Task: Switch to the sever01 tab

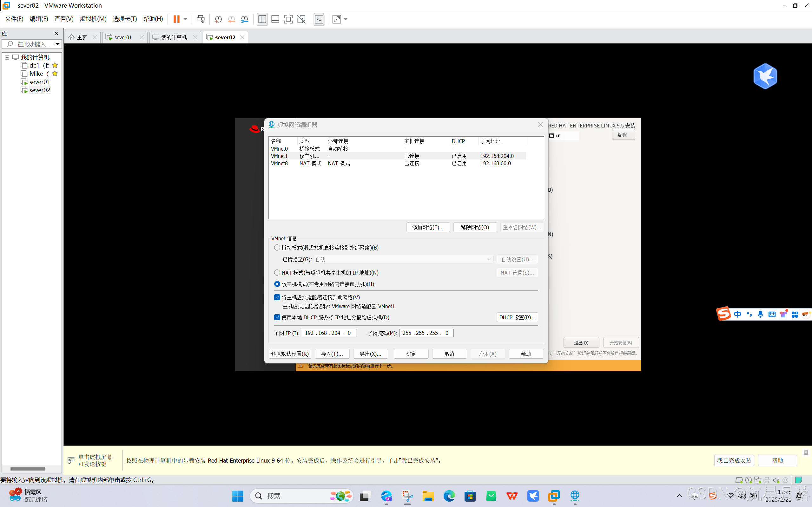Action: (123, 37)
